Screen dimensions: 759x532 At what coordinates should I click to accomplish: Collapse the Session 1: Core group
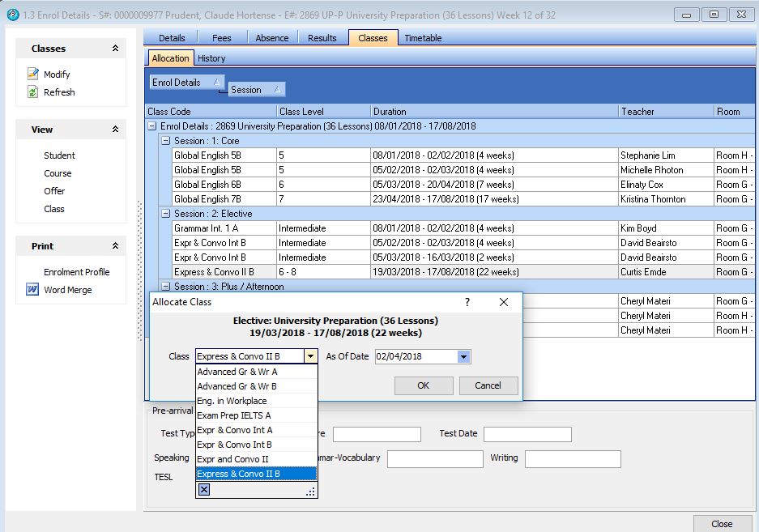166,141
